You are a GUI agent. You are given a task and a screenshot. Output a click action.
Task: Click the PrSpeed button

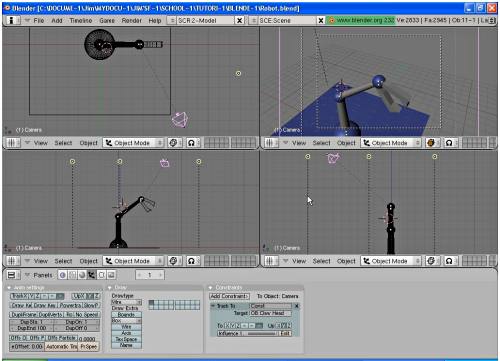[x=89, y=347]
